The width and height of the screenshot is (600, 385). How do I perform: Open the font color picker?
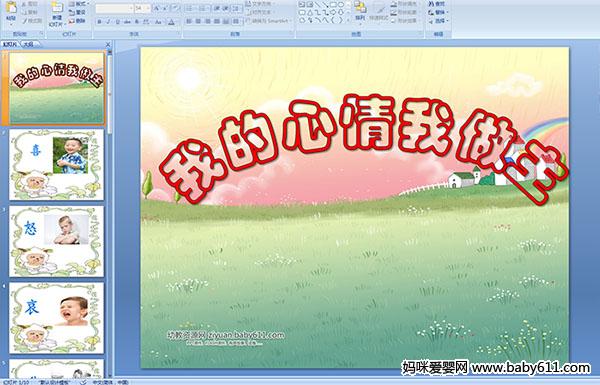click(x=172, y=22)
